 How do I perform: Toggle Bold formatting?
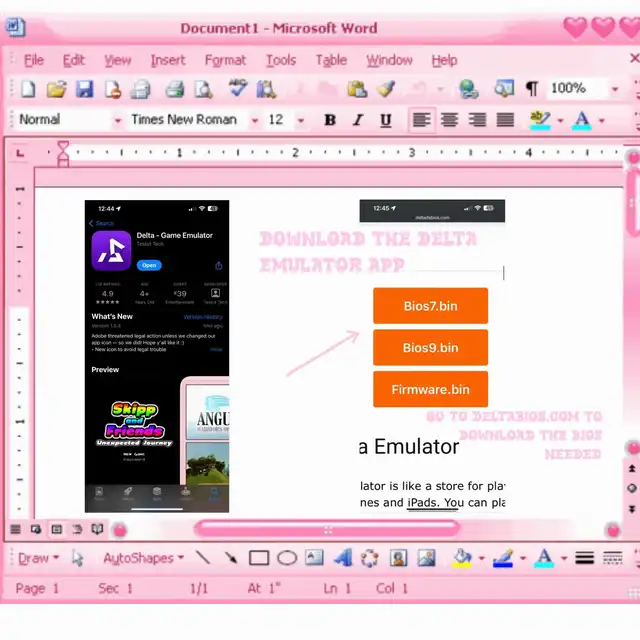330,120
